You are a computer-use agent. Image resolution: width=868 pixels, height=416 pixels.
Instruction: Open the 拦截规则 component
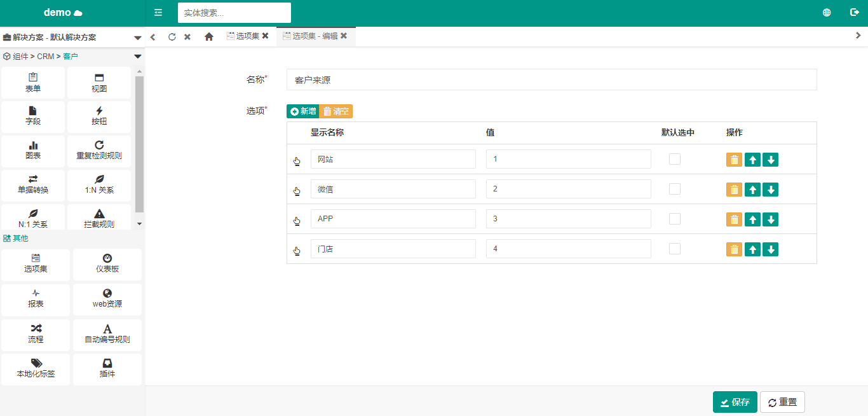[99, 217]
